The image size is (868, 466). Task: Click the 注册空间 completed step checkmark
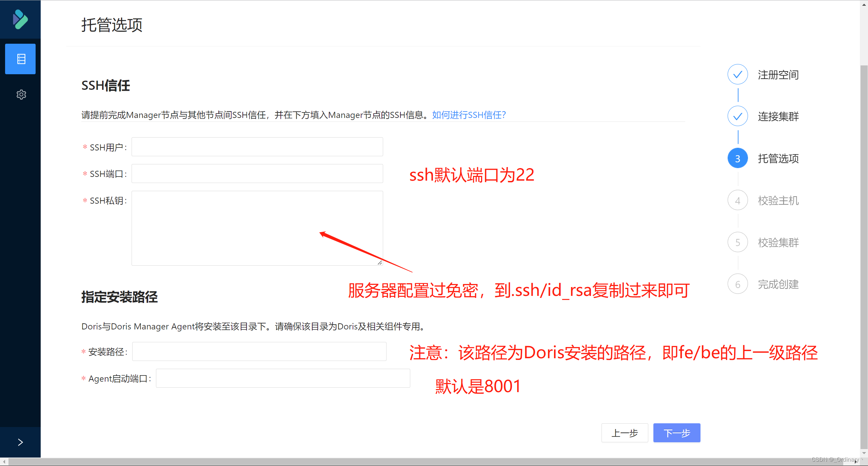(737, 75)
